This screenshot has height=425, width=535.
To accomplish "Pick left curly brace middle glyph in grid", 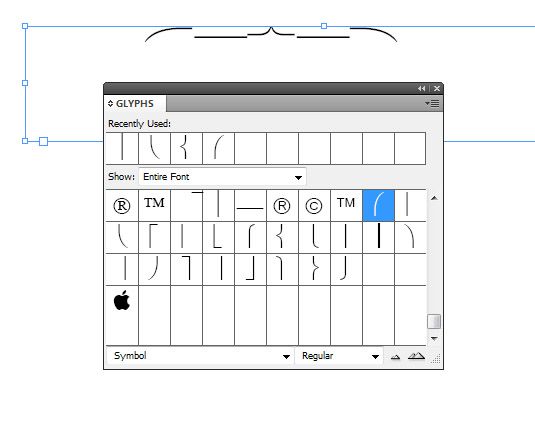I will [x=282, y=237].
